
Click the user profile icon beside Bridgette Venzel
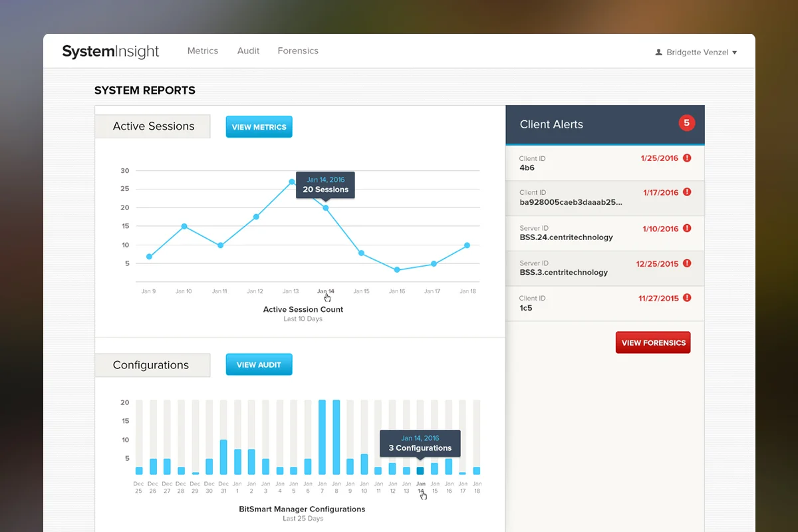(x=659, y=52)
